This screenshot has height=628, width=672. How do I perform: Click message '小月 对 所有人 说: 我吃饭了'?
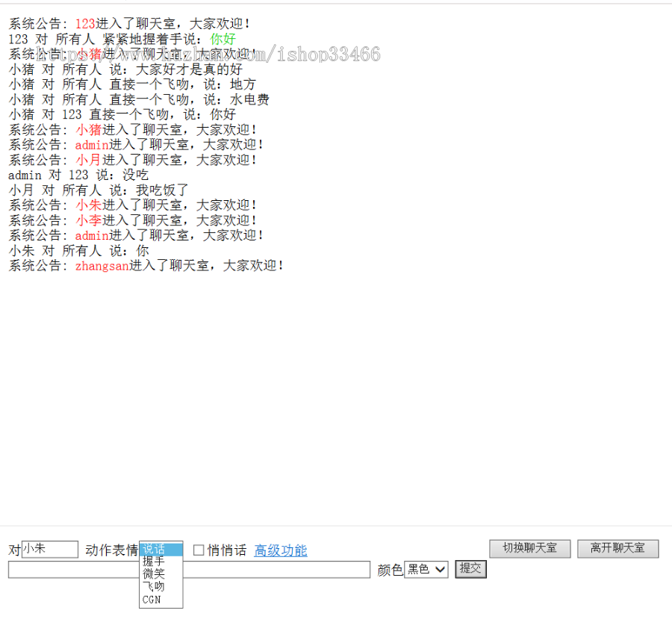pos(99,190)
